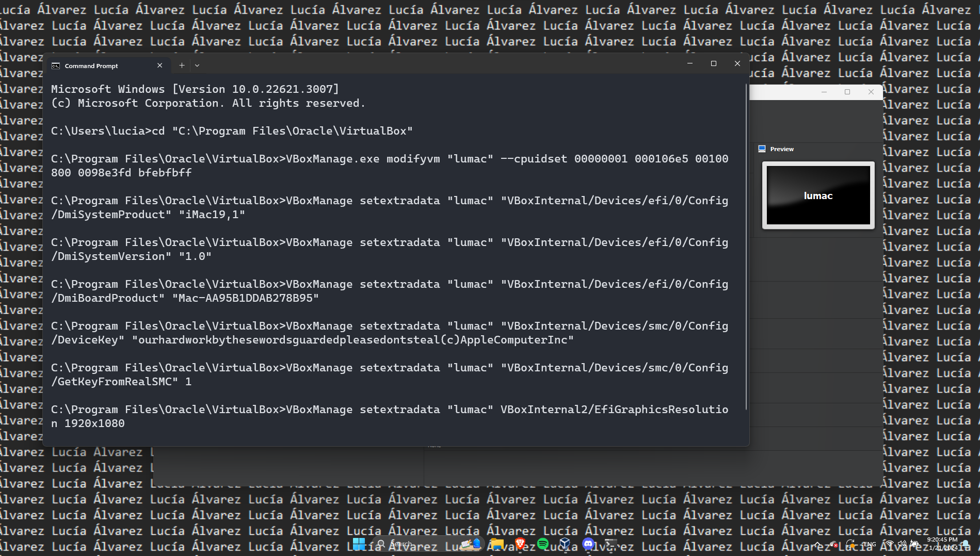Open File Explorer from the taskbar

point(497,544)
